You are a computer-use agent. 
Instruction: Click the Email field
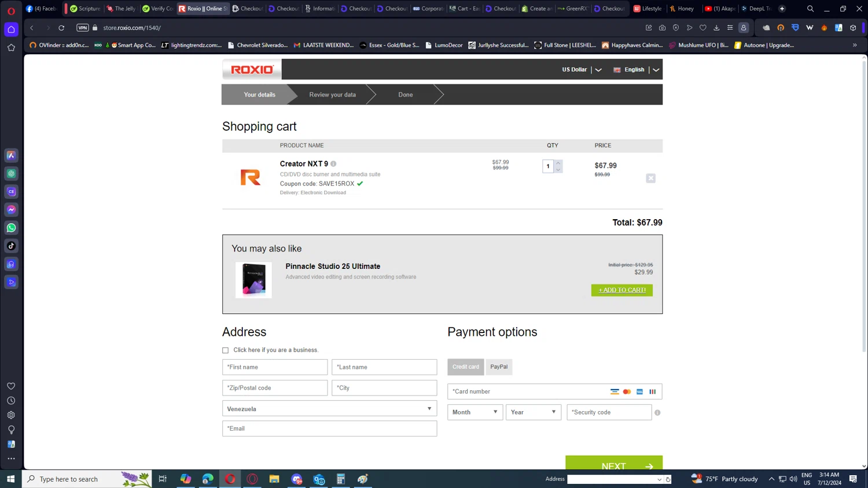click(329, 428)
